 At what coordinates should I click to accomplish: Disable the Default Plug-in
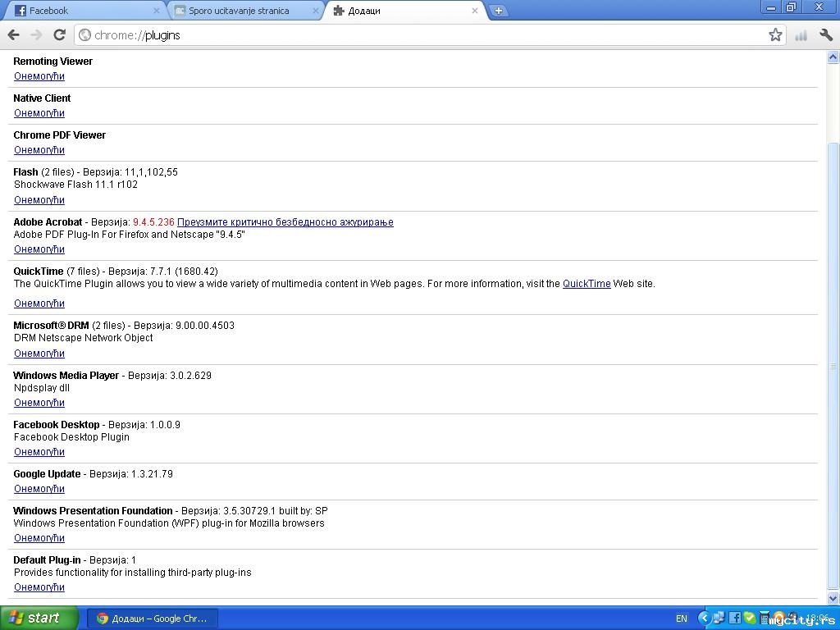39,587
